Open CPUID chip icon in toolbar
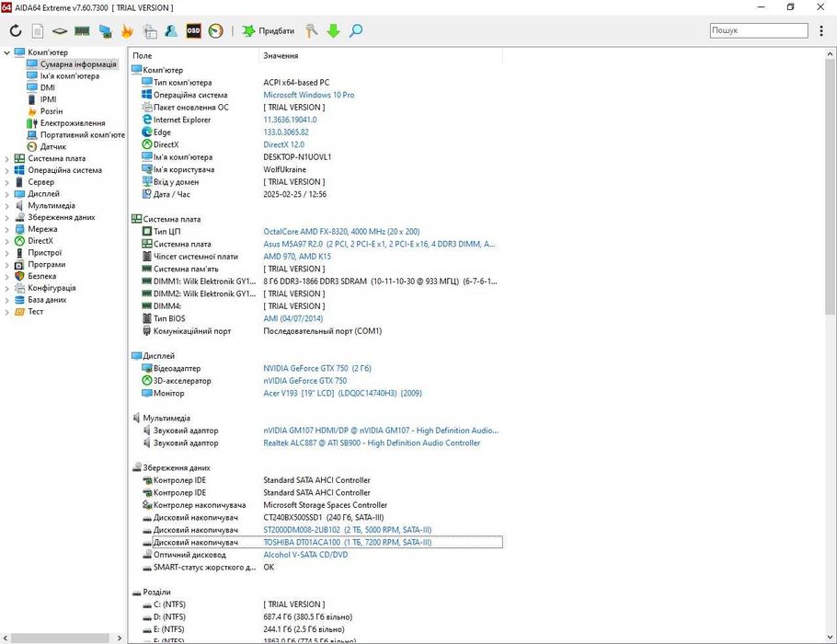The width and height of the screenshot is (837, 644). click(59, 31)
